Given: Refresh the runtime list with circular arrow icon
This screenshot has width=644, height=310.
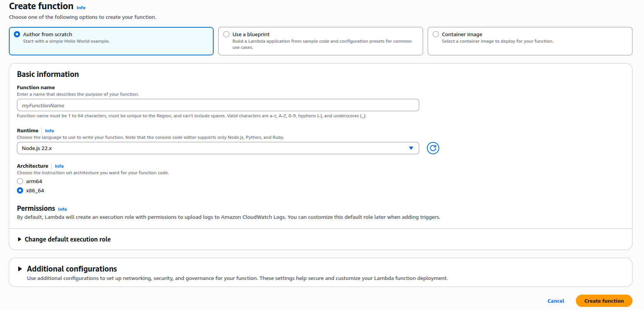Looking at the screenshot, I should coord(433,148).
